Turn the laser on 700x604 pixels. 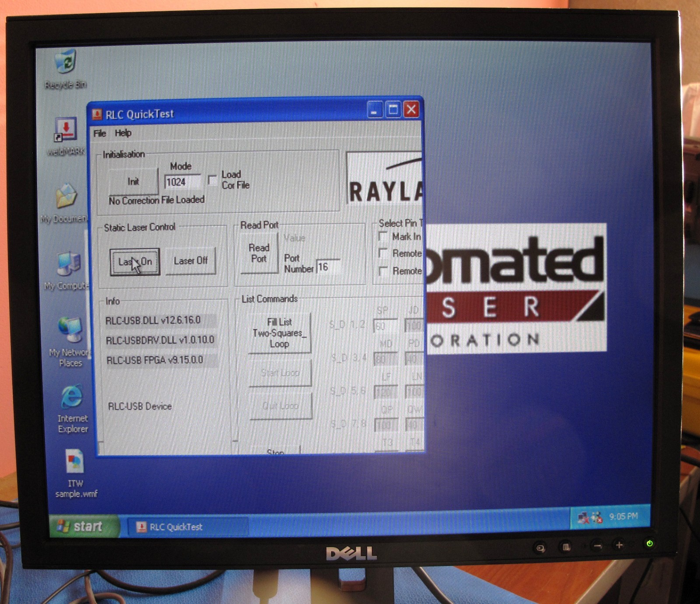coord(136,261)
